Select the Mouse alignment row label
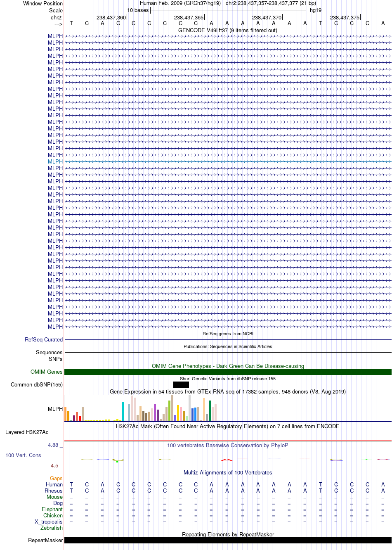The width and height of the screenshot is (392, 550). (54, 497)
